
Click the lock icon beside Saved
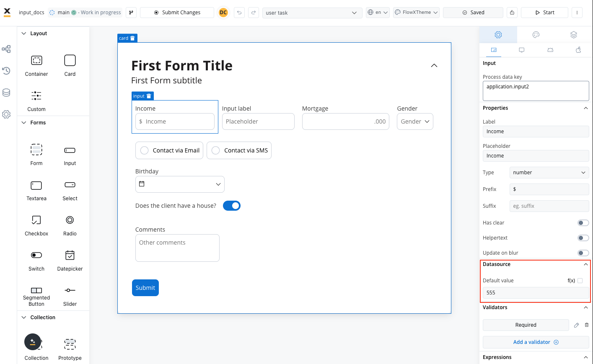click(512, 13)
